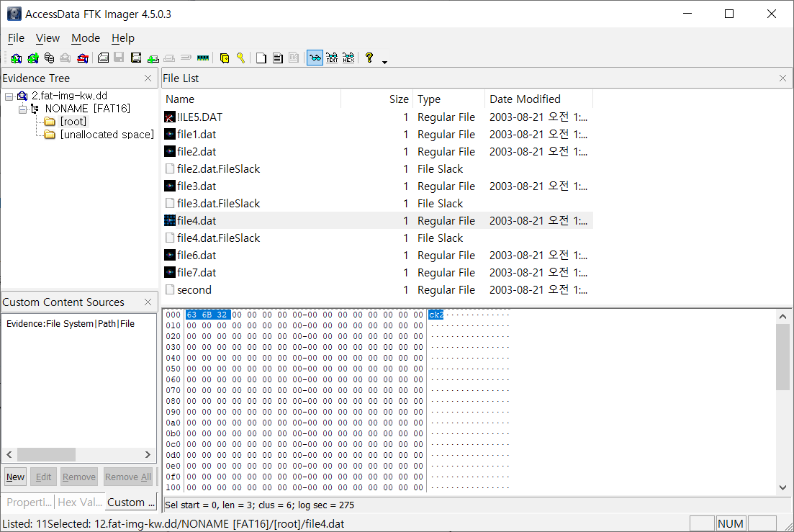Click Add All Attached Devices icon
Screen dimensions: 794x532
point(33,58)
